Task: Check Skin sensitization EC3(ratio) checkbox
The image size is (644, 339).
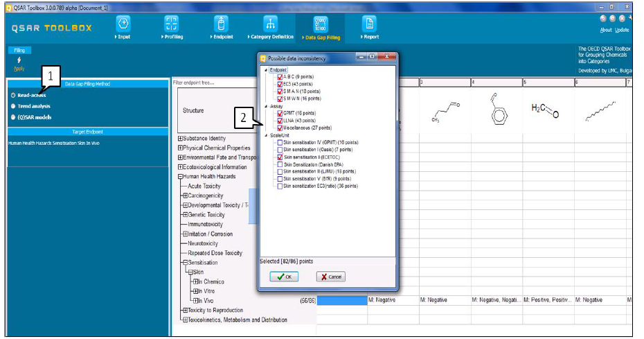Action: (280, 186)
